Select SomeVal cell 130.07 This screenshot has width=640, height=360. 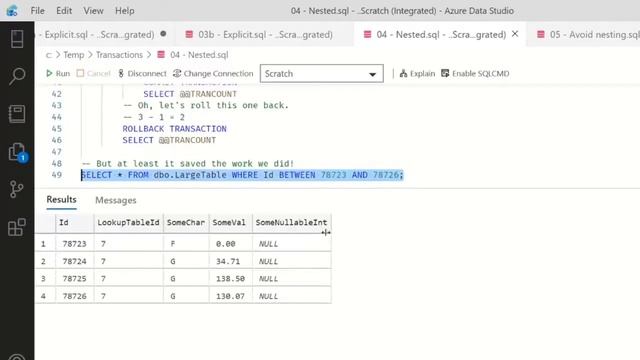pos(230,296)
